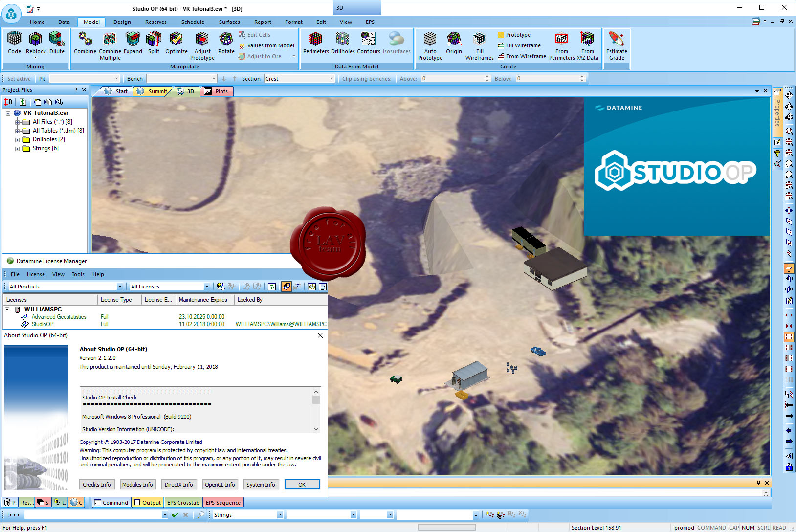Click the Studio OP application button
This screenshot has width=796, height=532.
coord(11,14)
